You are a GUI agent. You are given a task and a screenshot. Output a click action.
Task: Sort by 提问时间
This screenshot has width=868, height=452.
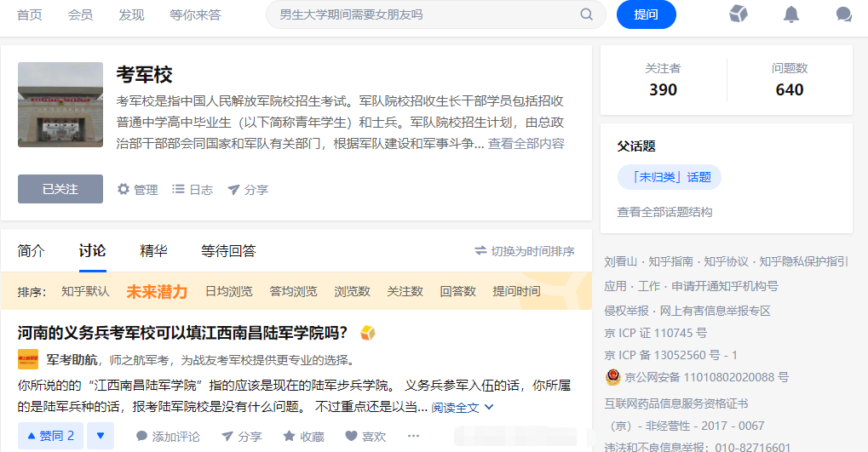(516, 291)
